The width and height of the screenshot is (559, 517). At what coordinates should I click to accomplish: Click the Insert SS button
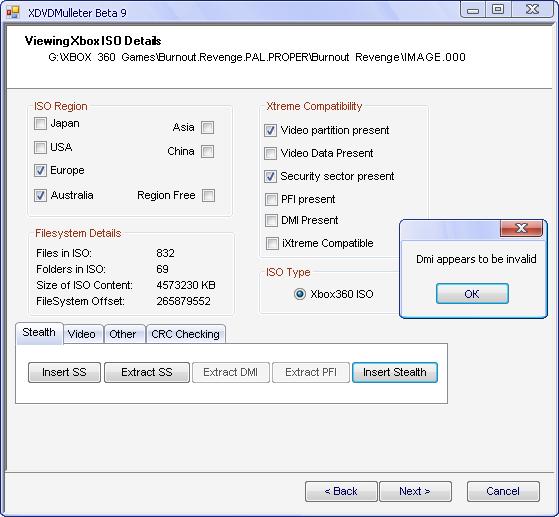(x=64, y=372)
